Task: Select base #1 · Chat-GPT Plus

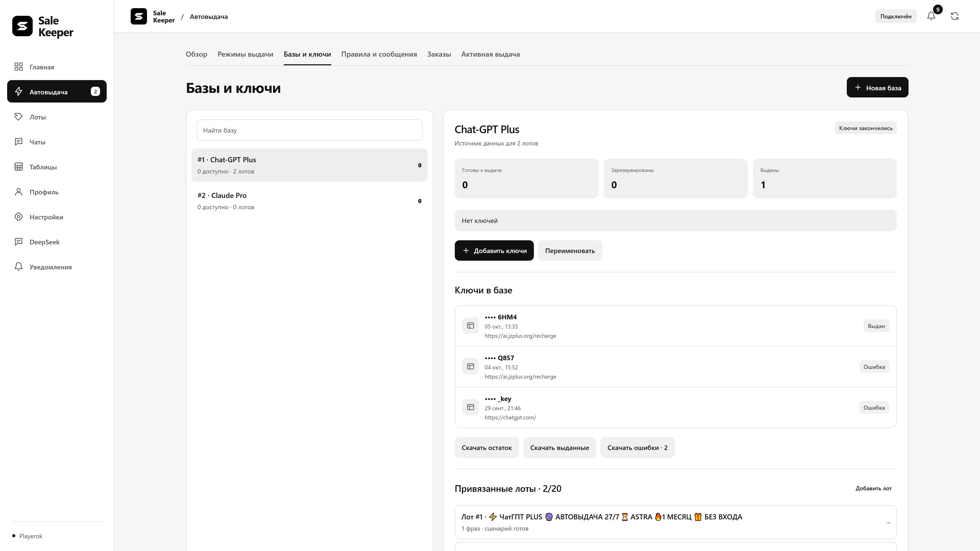Action: point(309,165)
